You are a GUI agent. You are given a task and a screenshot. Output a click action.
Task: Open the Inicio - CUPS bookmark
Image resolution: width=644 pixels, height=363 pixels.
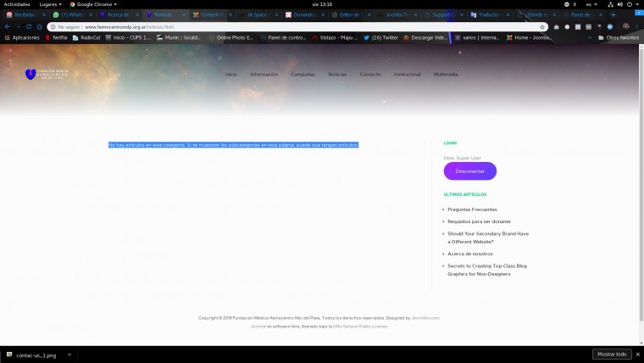(128, 37)
